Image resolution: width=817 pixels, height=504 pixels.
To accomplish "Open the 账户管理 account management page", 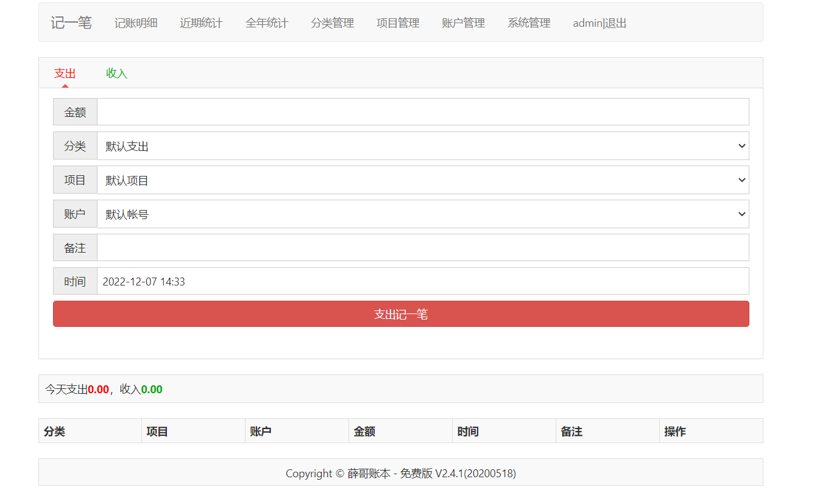I will tap(463, 23).
